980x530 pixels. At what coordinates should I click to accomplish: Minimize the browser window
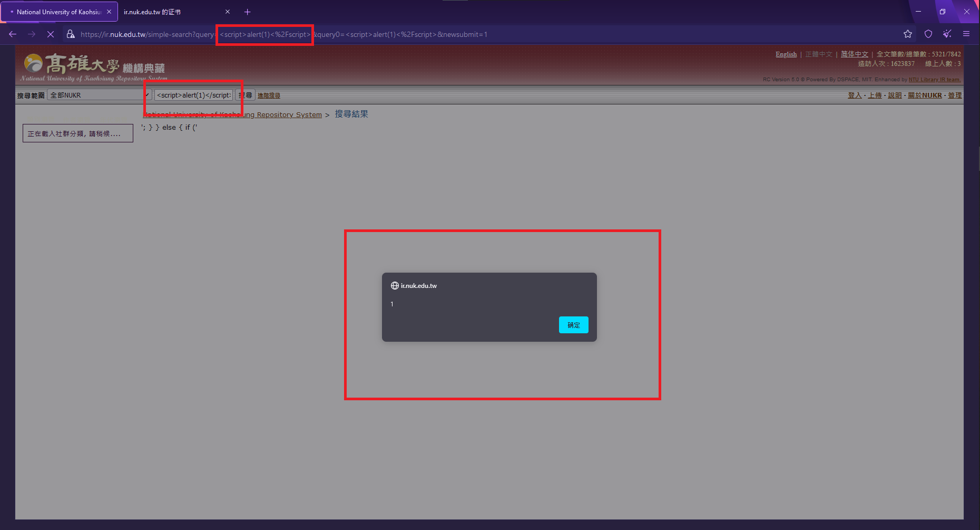(x=918, y=12)
